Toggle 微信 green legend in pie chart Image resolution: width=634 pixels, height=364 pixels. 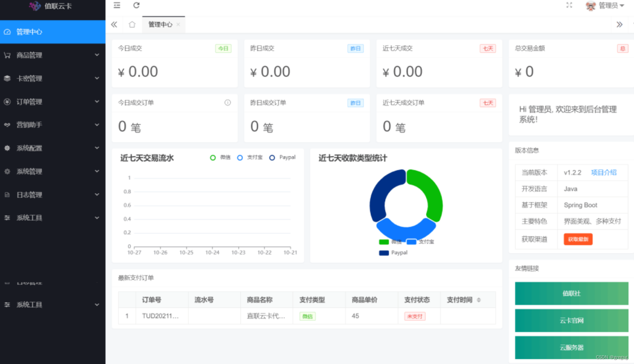[x=390, y=242]
